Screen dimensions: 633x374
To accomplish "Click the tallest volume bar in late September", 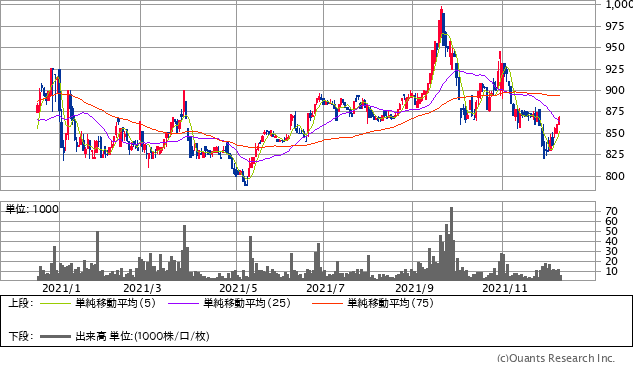I will coord(451,244).
